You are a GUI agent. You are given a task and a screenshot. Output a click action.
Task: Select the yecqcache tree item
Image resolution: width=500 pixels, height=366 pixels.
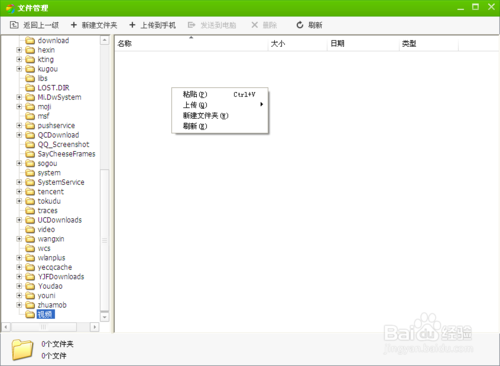point(55,267)
